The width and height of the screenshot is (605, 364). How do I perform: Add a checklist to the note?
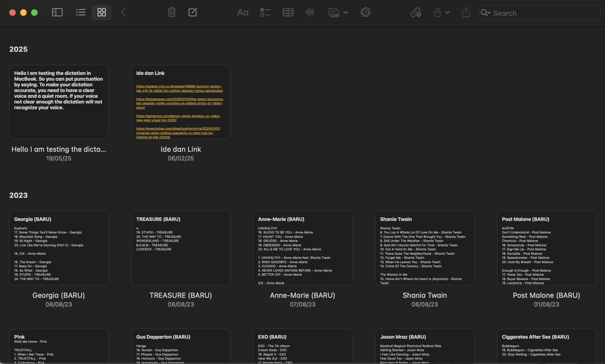coord(265,13)
